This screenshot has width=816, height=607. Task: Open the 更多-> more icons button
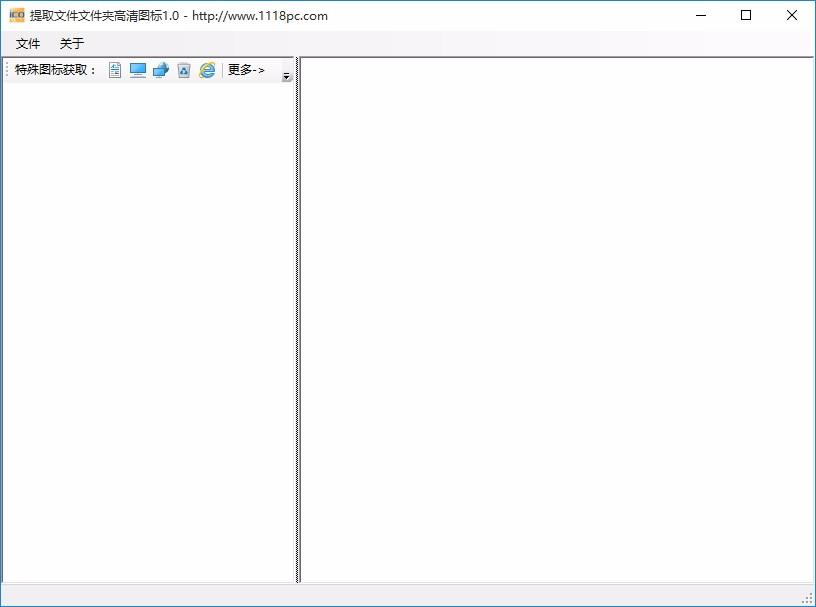coord(246,70)
